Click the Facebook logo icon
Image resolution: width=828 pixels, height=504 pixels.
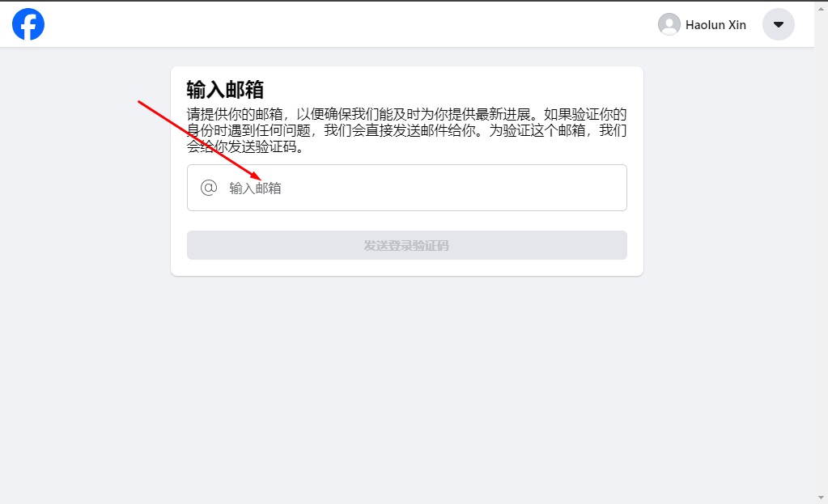pos(28,24)
